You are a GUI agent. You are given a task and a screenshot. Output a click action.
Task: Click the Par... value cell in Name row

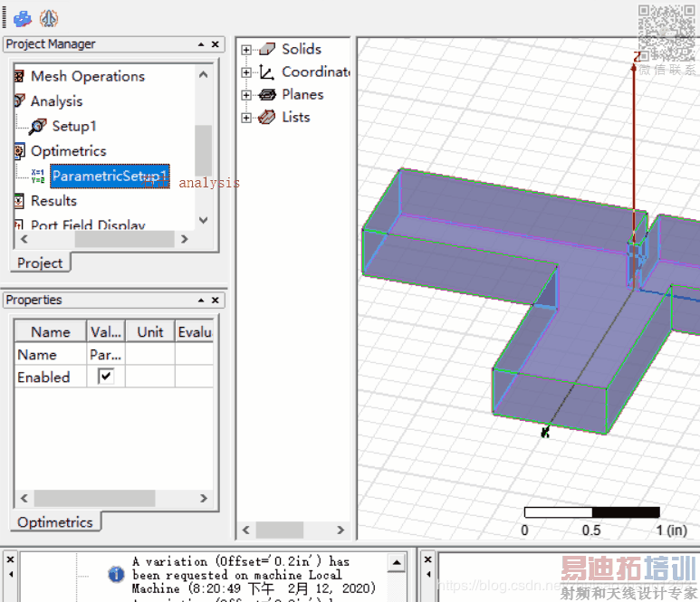106,355
